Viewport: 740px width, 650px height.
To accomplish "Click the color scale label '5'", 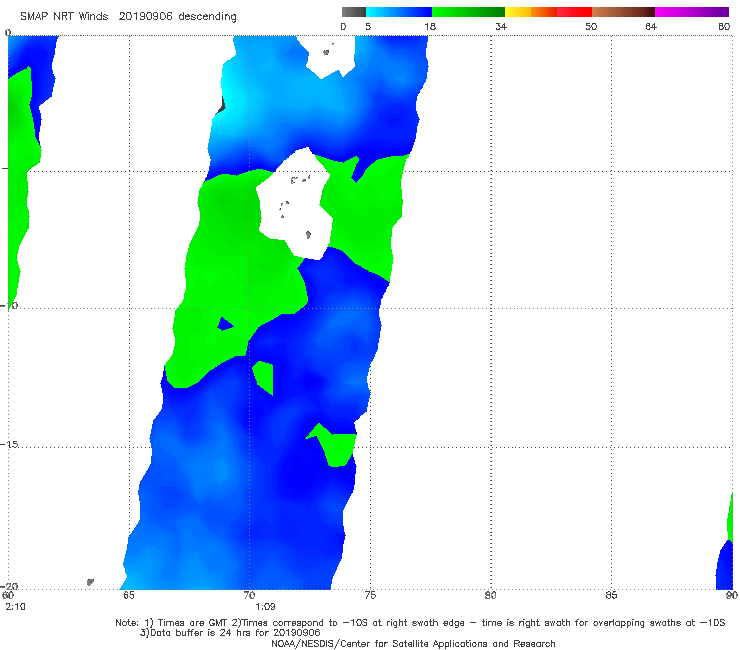I will [368, 27].
